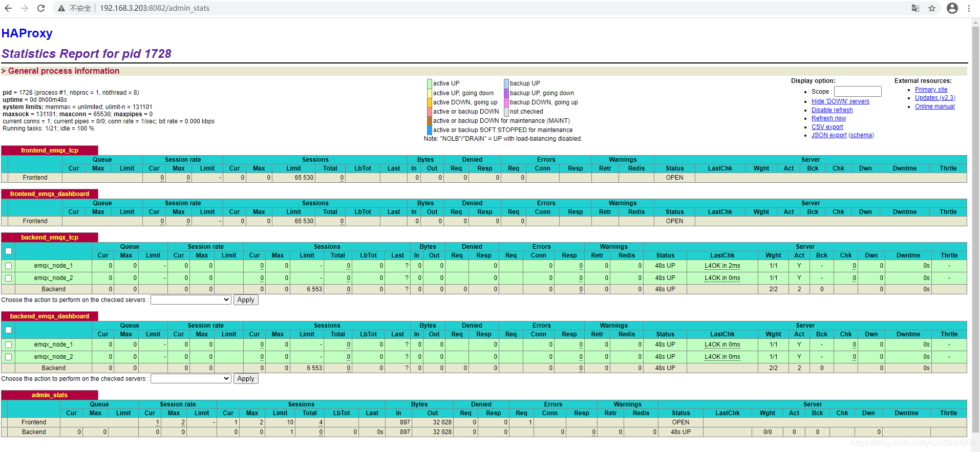Click the Refresh now link
The height and width of the screenshot is (452, 980).
coord(828,118)
